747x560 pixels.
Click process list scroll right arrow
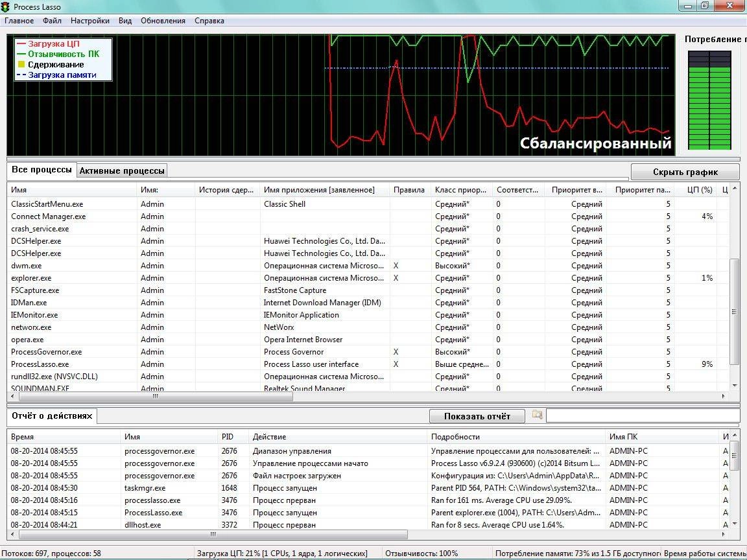pos(723,396)
